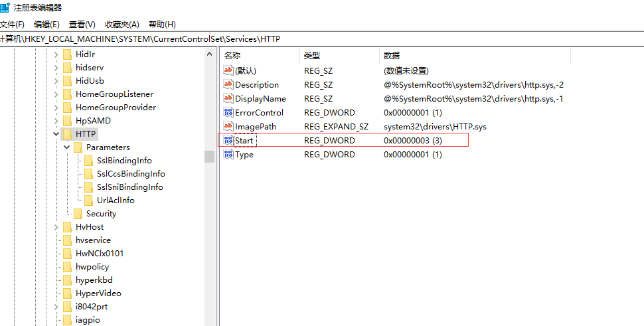This screenshot has width=644, height=326.
Task: Select the HomeGroupListener folder icon
Action: (67, 94)
